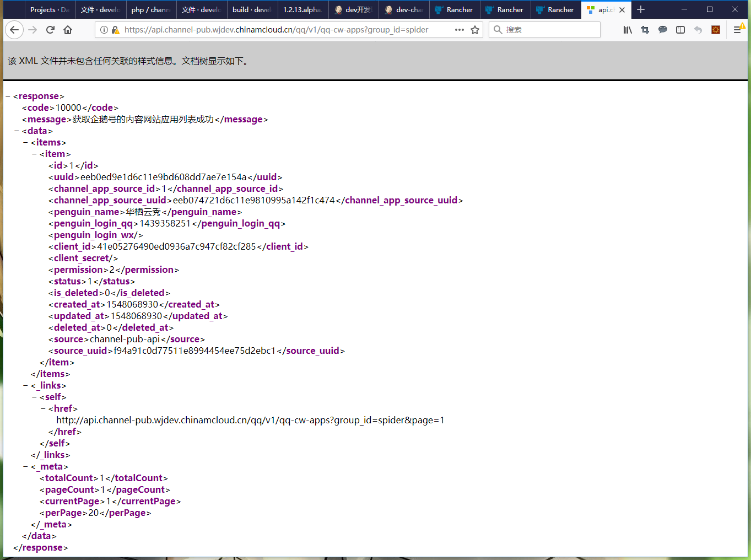Go to the browser home page
Image resolution: width=751 pixels, height=560 pixels.
click(x=68, y=30)
